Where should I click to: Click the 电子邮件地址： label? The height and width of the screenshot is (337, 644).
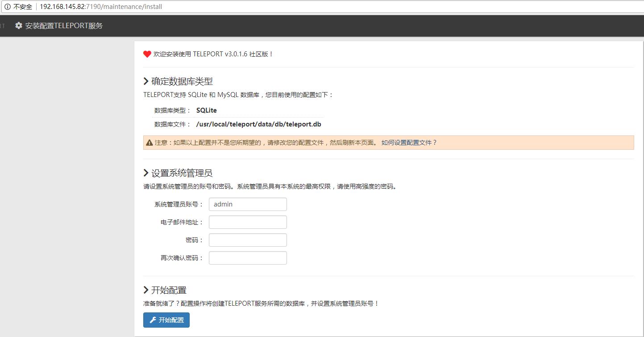click(x=182, y=222)
